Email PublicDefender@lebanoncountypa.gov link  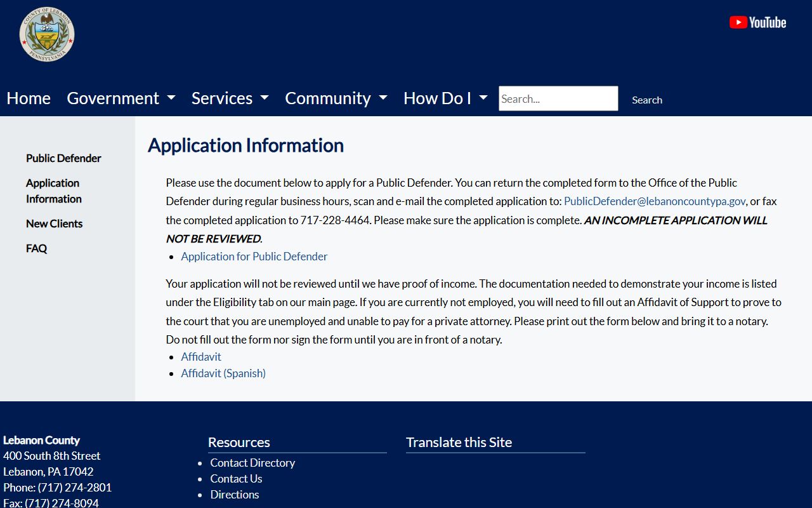click(655, 201)
